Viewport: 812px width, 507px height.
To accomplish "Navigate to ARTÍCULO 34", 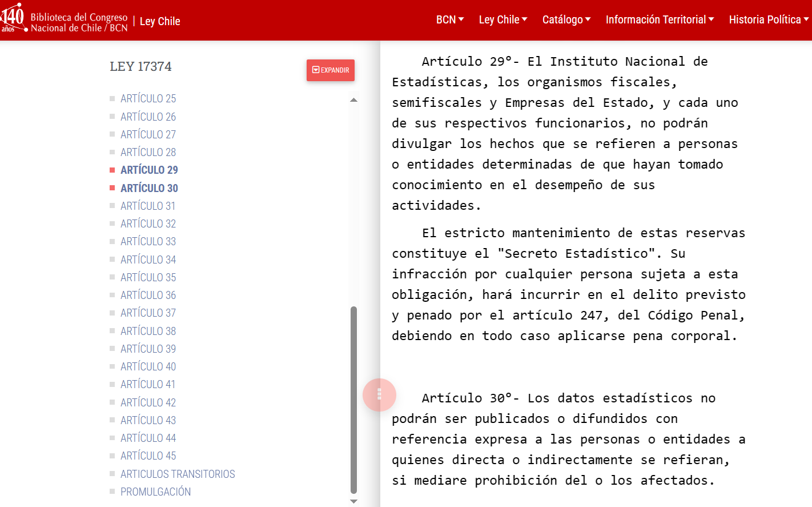I will point(148,260).
